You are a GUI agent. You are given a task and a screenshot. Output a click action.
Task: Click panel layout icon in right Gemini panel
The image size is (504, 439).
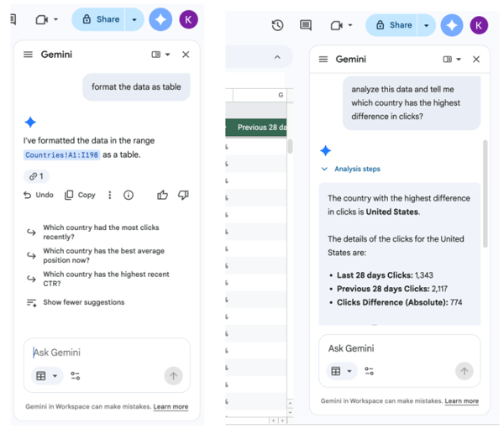[448, 60]
